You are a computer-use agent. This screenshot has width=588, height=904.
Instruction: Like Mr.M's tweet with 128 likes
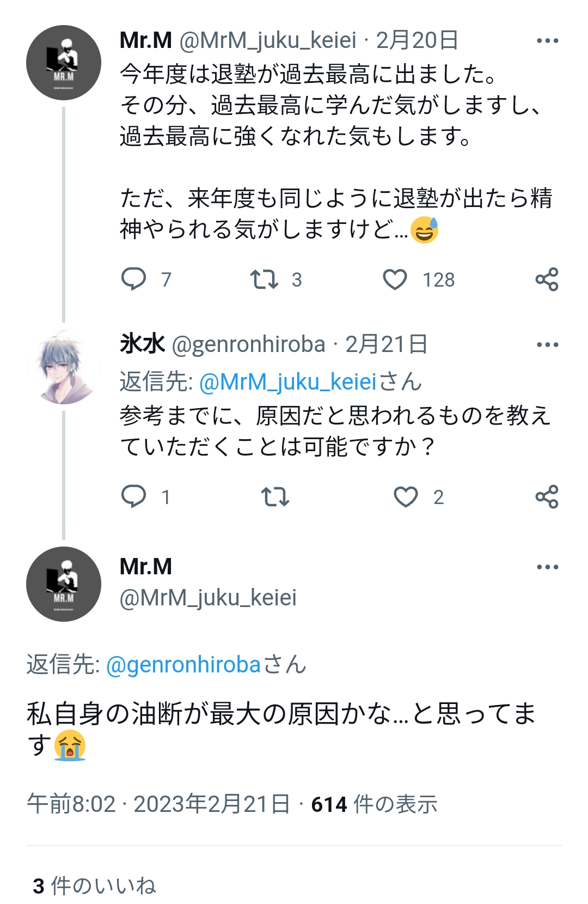[x=395, y=280]
